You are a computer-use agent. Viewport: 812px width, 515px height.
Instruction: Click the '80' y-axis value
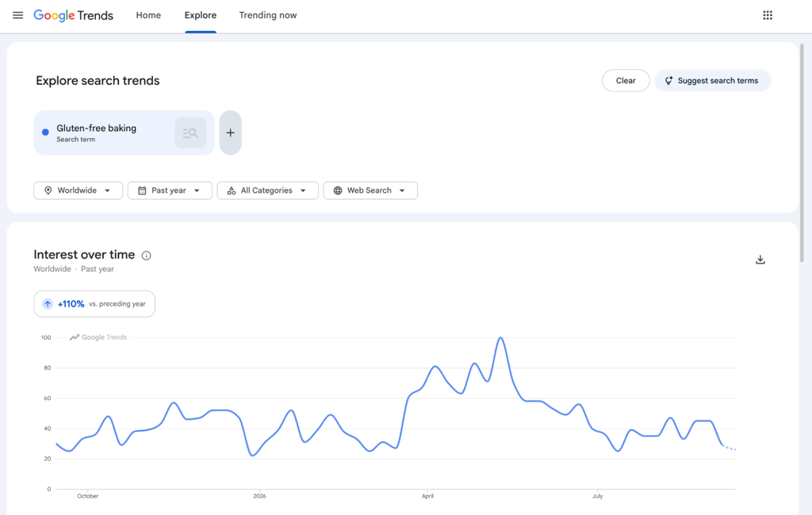coord(48,368)
